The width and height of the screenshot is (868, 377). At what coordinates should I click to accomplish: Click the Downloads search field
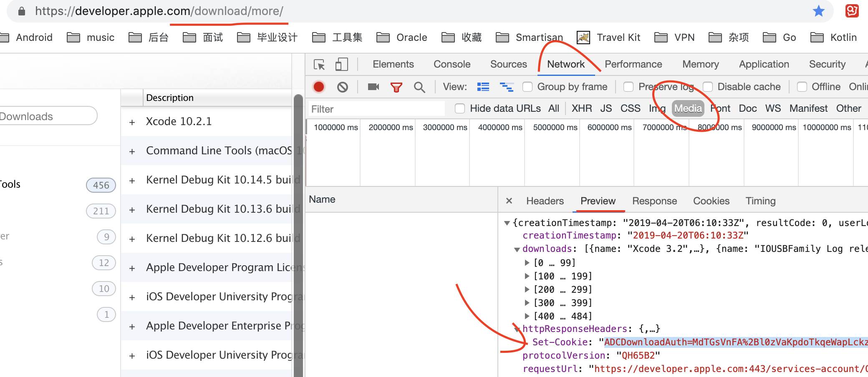48,116
